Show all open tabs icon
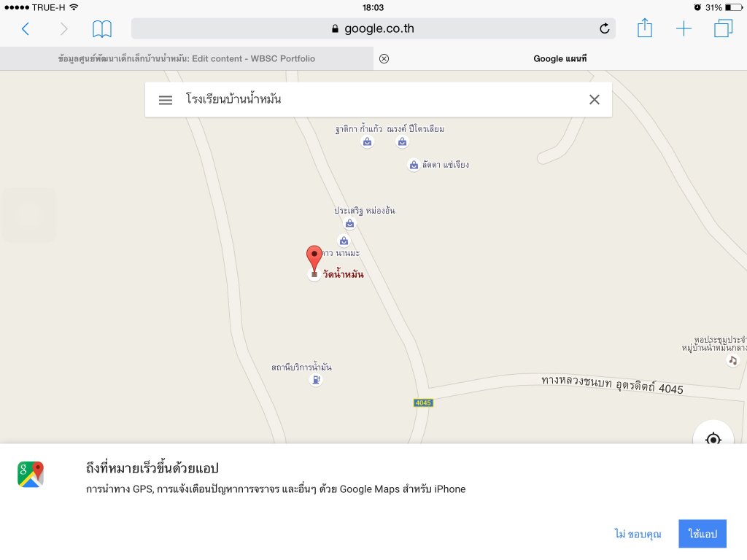This screenshot has width=747, height=560. [723, 28]
